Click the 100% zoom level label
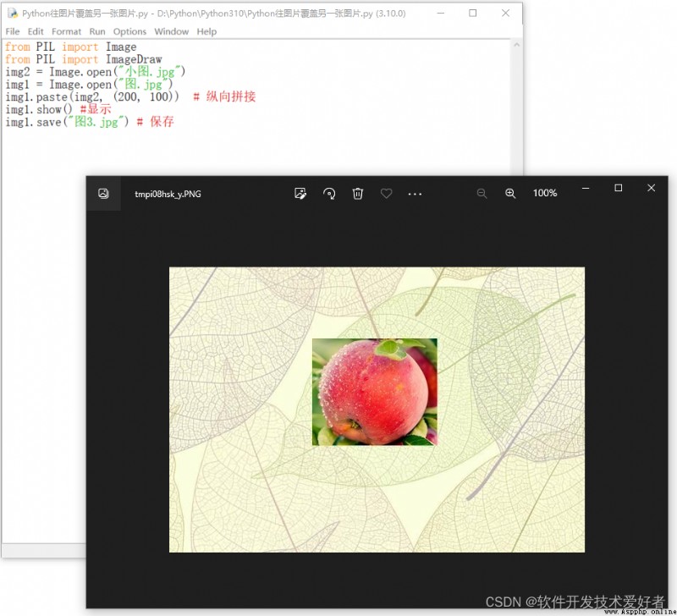This screenshot has height=616, width=677. pos(545,193)
